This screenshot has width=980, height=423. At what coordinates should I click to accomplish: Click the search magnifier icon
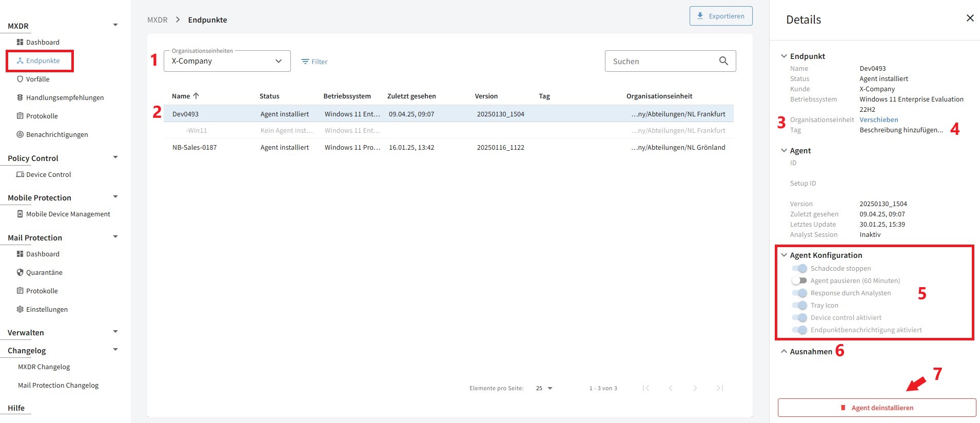723,61
